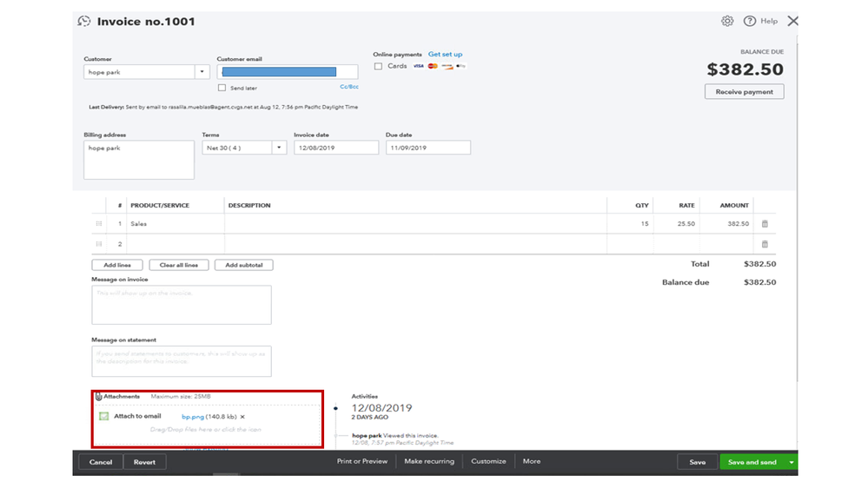Click the Message on invoice text area

click(182, 305)
